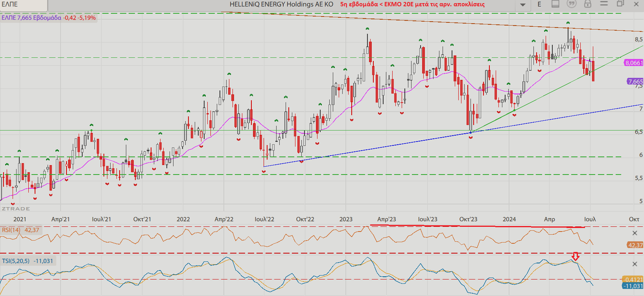The height and width of the screenshot is (296, 644).
Task: Toggle the chart lock icon
Action: pyautogui.click(x=588, y=4)
